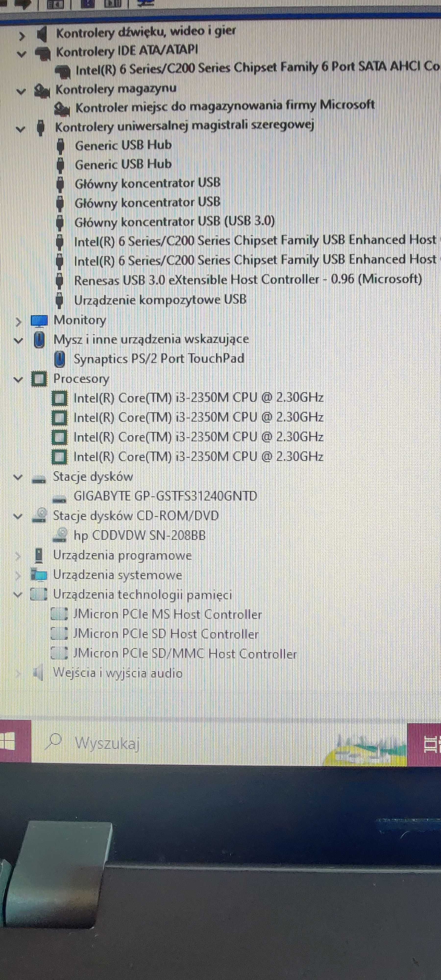Viewport: 441px width, 980px height.
Task: Collapse Stacje dysków CD-ROM/DVD chevron
Action: 17,516
